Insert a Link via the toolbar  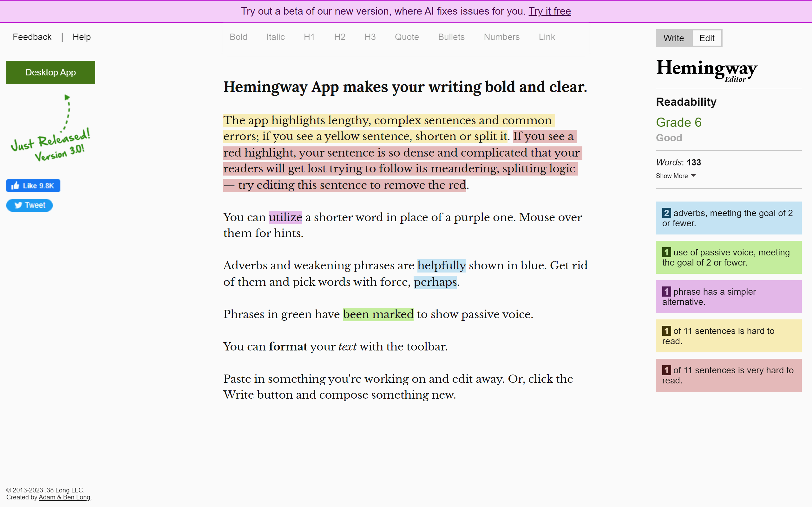tap(547, 37)
